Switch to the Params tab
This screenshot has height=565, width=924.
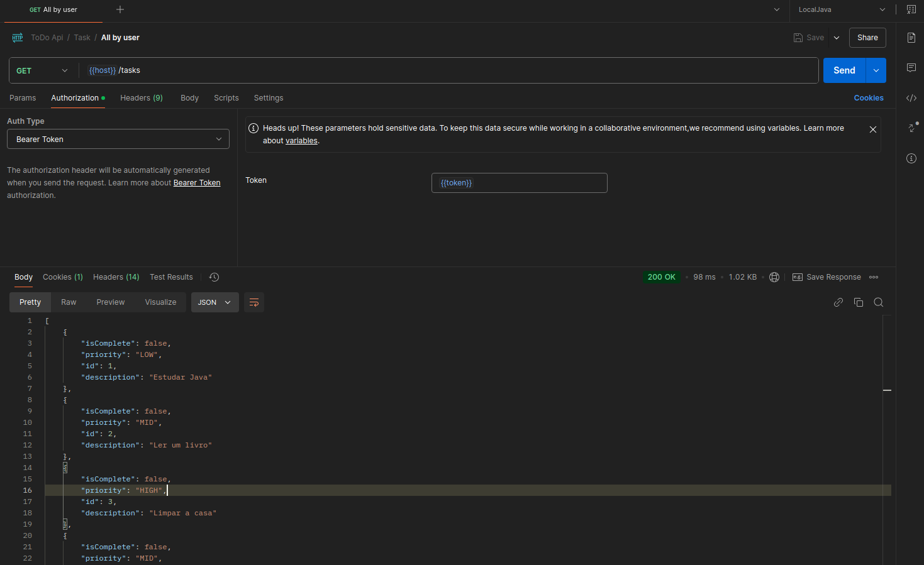coord(23,98)
